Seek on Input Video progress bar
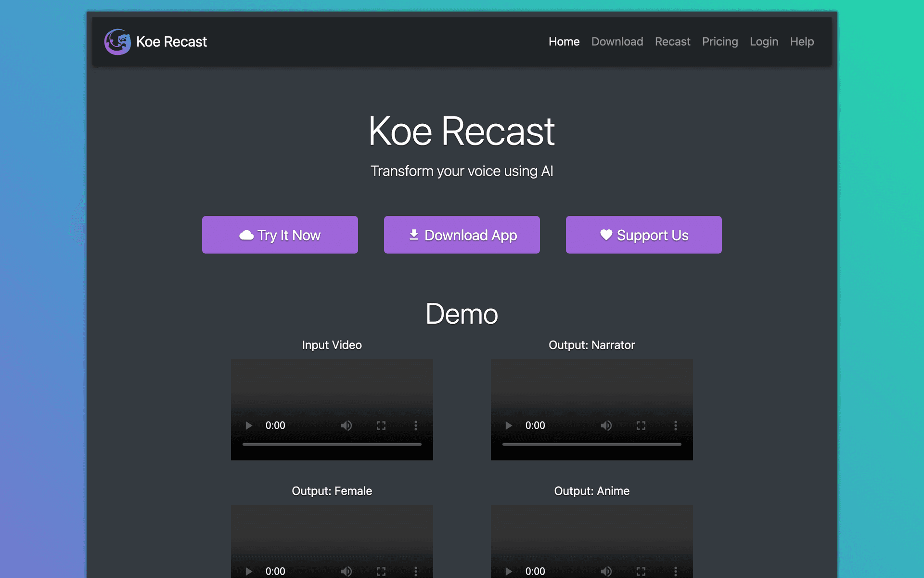 [x=332, y=444]
